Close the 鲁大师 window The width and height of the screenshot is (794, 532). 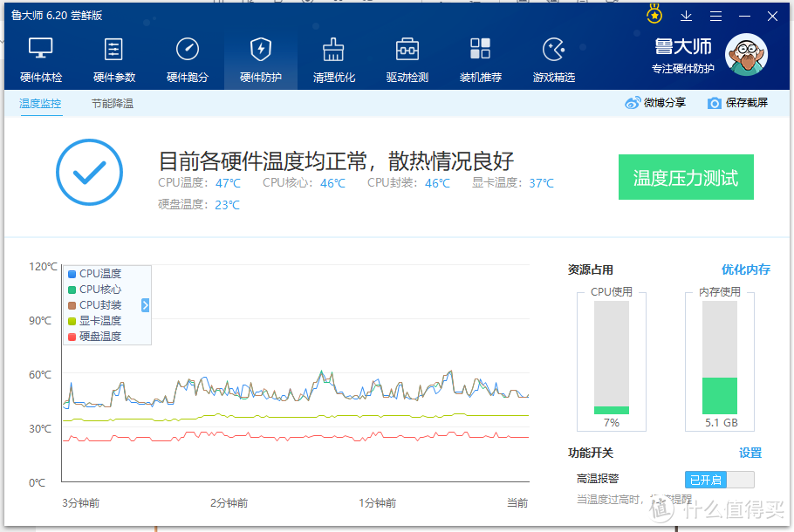click(772, 17)
